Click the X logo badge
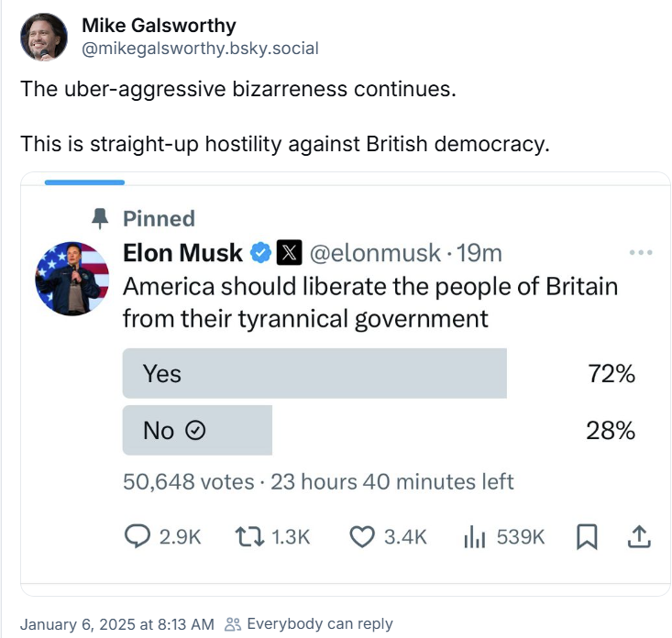The height and width of the screenshot is (638, 672). [x=289, y=252]
